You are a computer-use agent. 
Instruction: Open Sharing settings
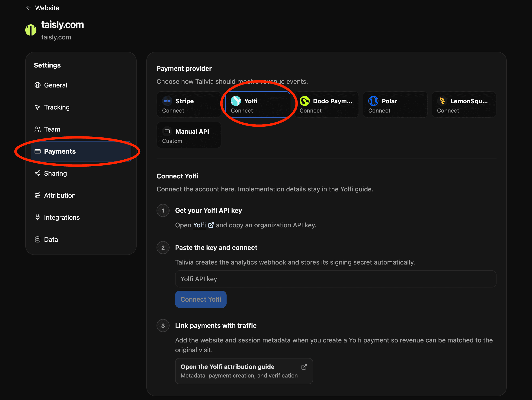tap(81, 173)
